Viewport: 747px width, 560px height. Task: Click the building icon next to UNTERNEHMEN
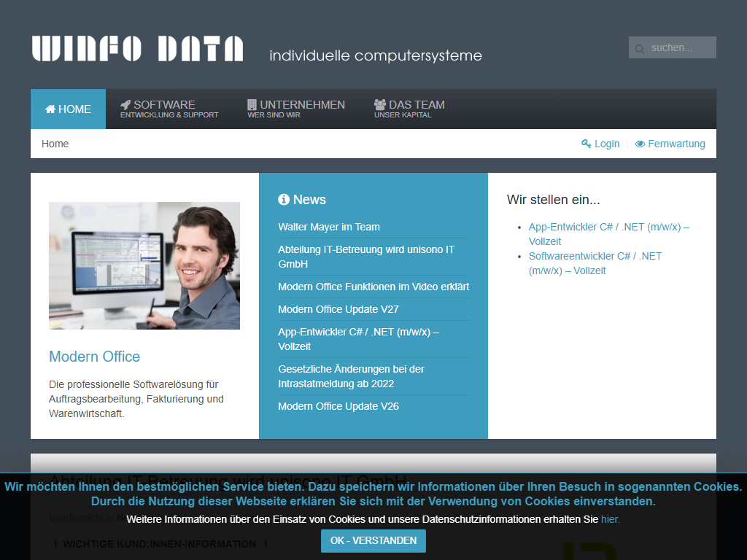251,104
